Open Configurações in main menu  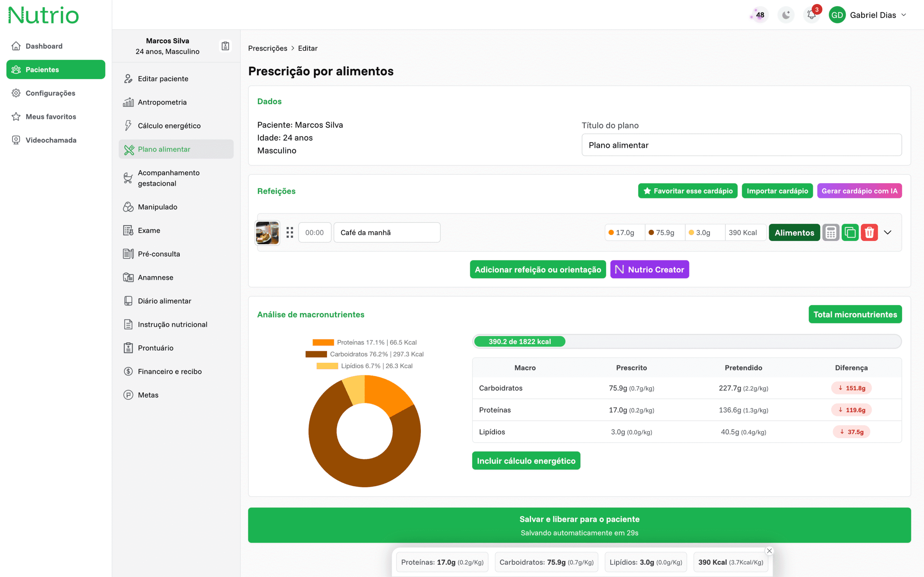pyautogui.click(x=50, y=93)
